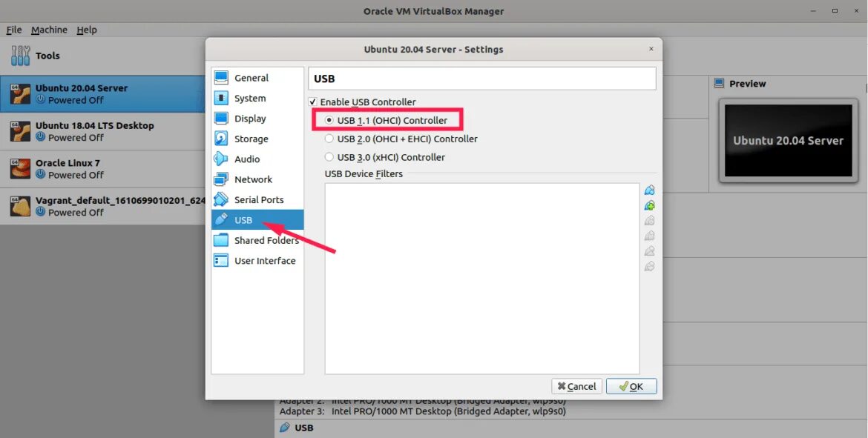Click the Oracle Linux 7 VM icon
This screenshot has width=868, height=438.
21,169
